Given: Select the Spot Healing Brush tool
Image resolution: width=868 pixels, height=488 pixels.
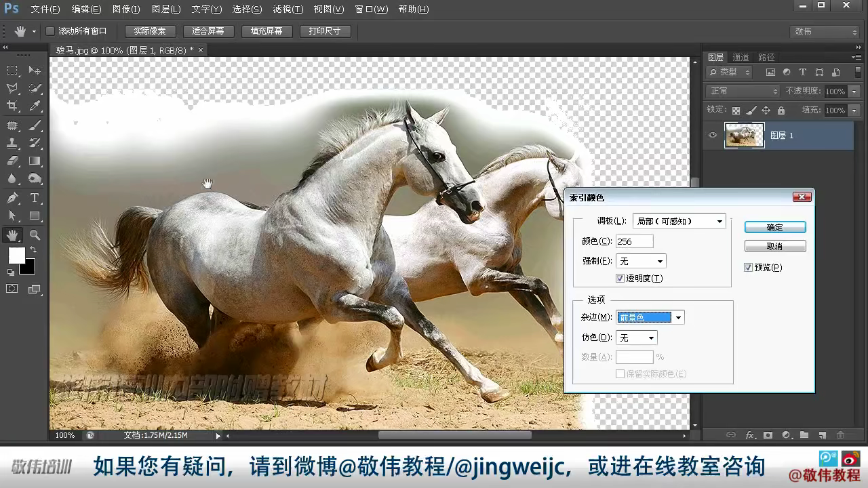Looking at the screenshot, I should click(x=12, y=125).
